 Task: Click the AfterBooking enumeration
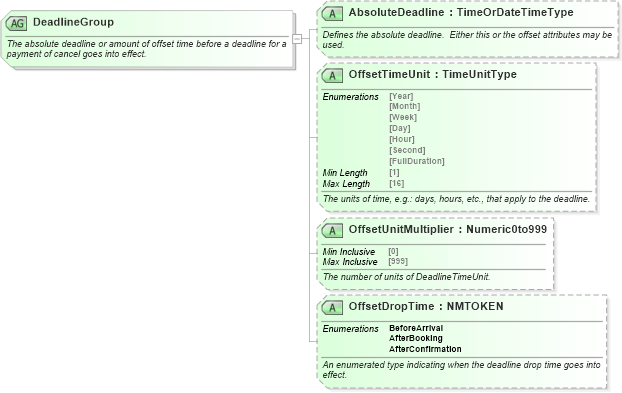(416, 338)
